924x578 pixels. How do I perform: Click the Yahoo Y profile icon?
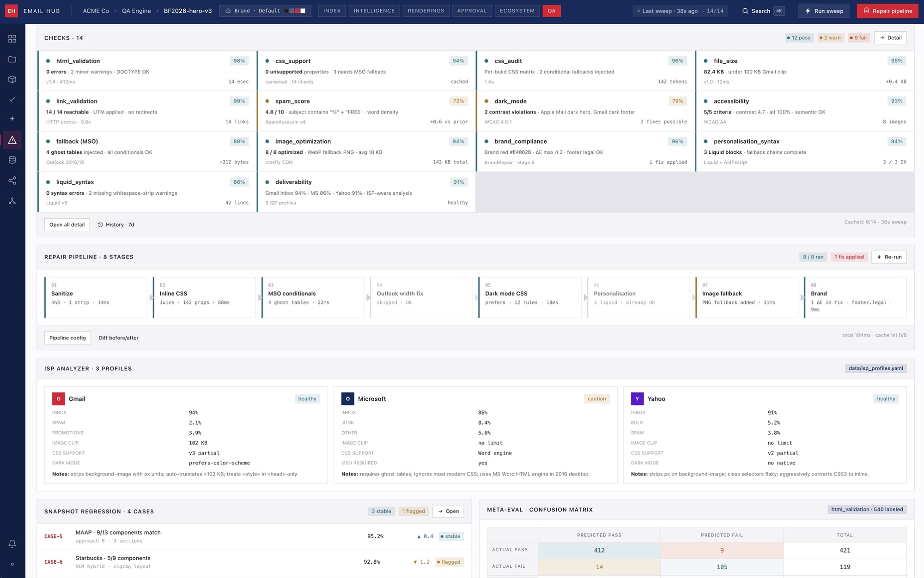click(x=637, y=398)
